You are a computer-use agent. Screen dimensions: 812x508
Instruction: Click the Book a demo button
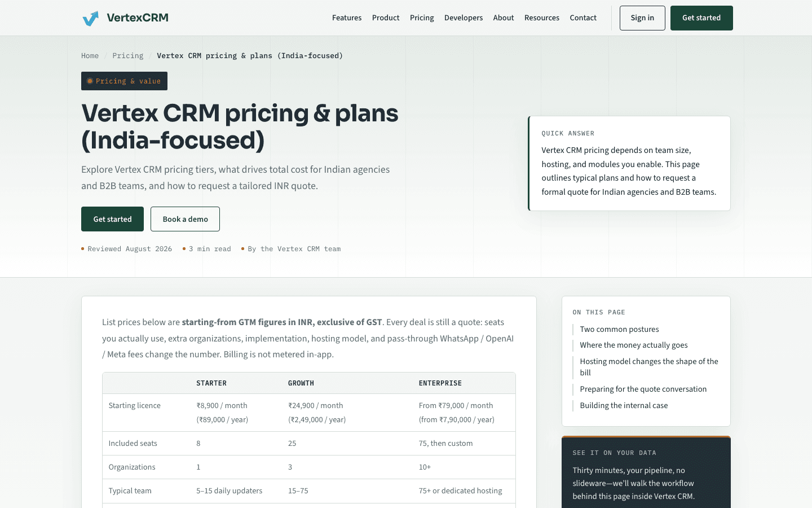(x=185, y=219)
